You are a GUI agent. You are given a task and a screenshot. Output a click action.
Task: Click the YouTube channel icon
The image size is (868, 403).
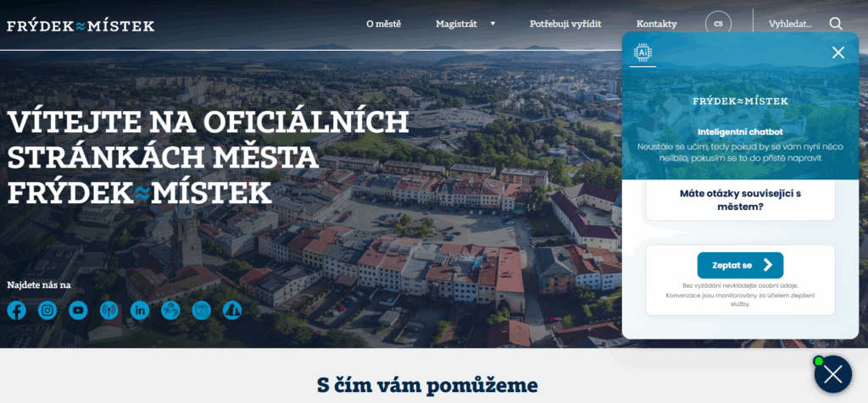[79, 311]
